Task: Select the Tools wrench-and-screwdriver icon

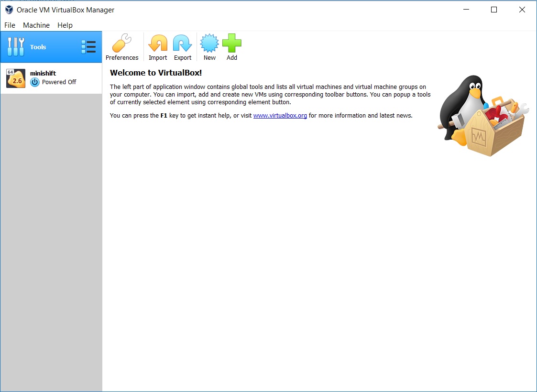Action: coord(16,47)
